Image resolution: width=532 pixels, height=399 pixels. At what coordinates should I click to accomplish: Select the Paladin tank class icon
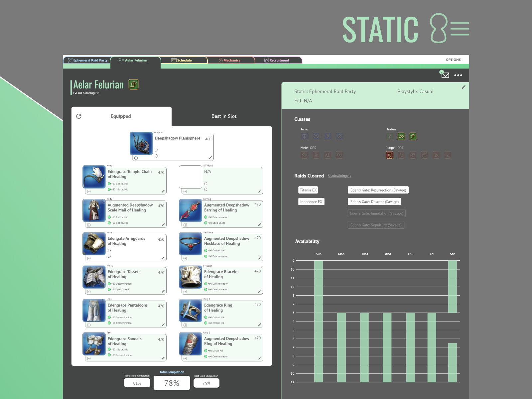click(304, 136)
